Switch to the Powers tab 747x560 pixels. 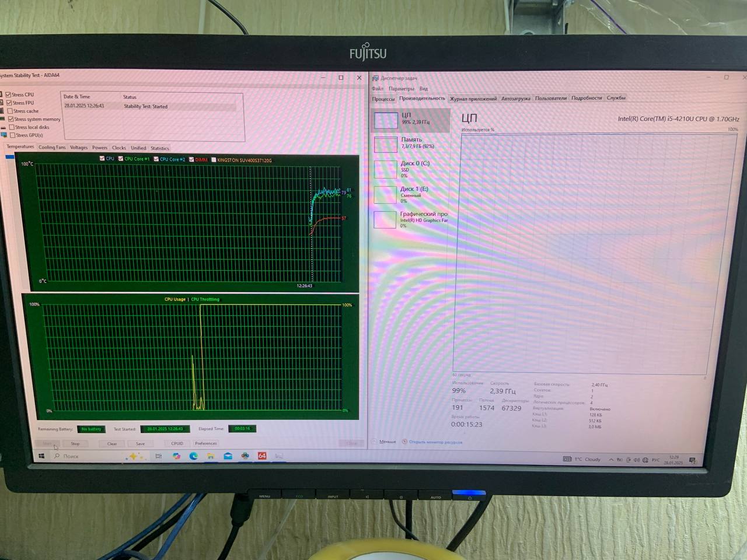(x=100, y=148)
